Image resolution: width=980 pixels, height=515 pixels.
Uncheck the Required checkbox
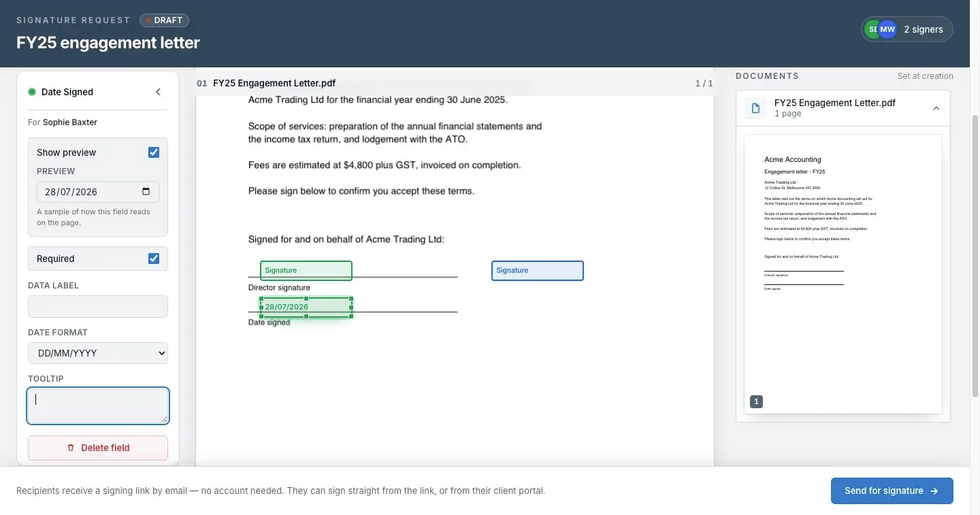pos(154,259)
